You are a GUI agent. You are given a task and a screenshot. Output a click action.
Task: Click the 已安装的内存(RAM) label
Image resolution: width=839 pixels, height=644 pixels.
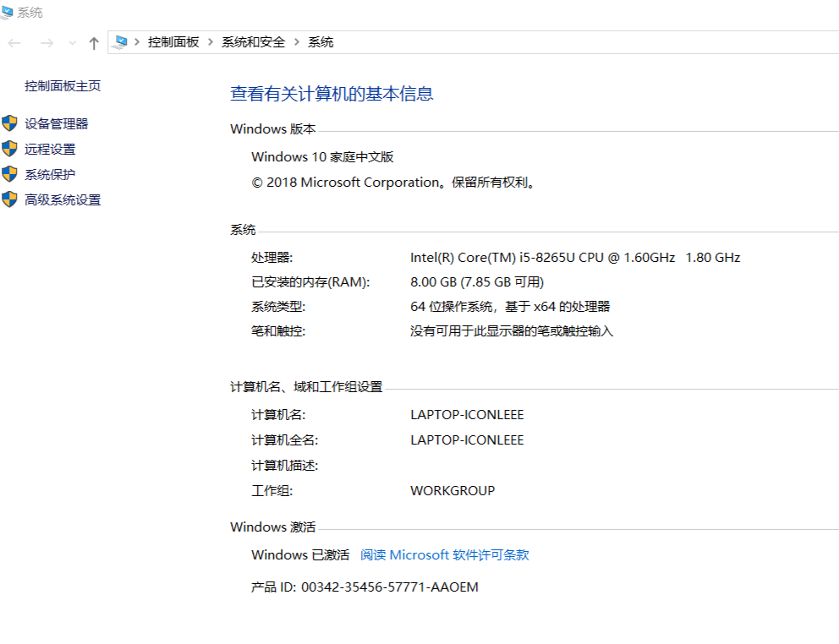tap(310, 282)
